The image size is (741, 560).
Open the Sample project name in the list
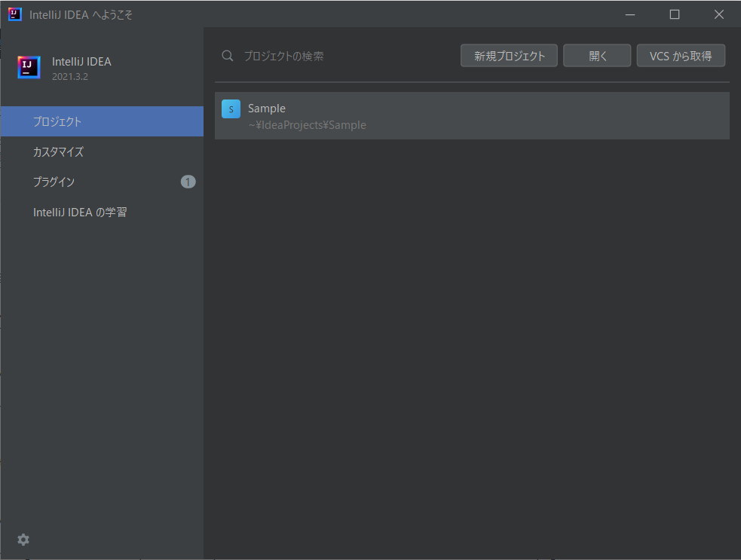[267, 109]
